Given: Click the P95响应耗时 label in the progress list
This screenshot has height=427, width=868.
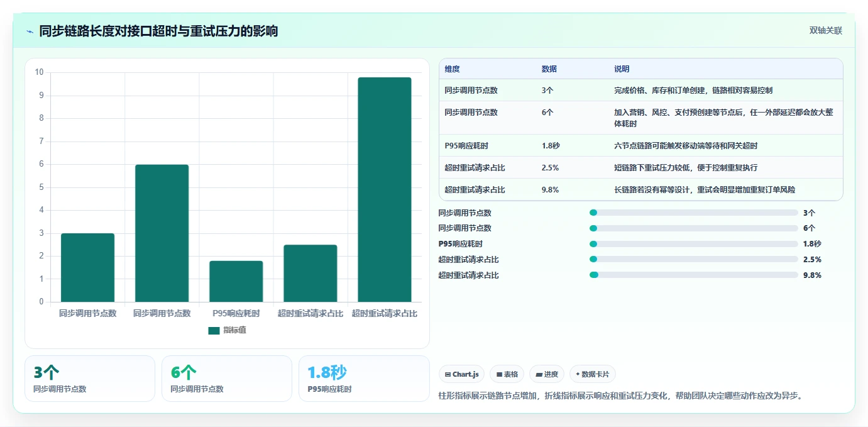Looking at the screenshot, I should (461, 244).
